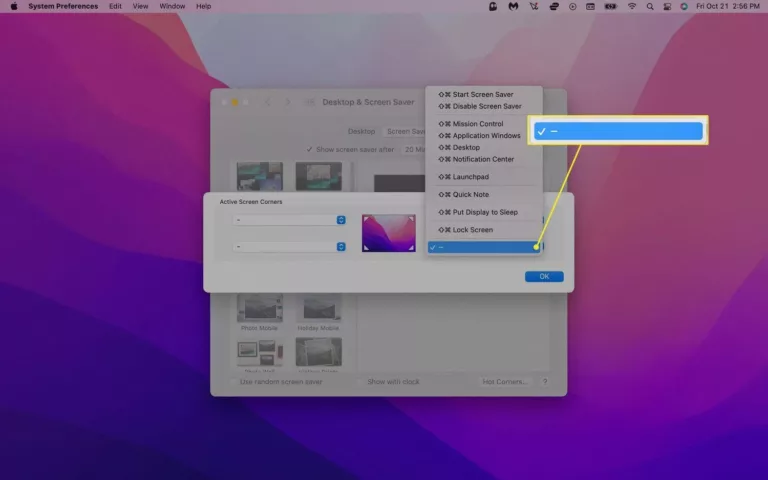This screenshot has width=768, height=480.
Task: Go forward with the right chevron
Action: [x=288, y=102]
